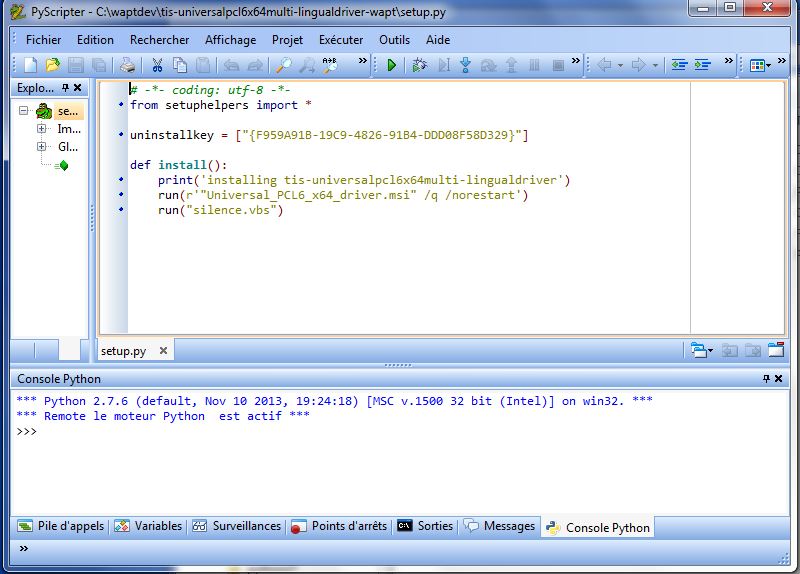Expand the debug toolbar overflow chevron
Image resolution: width=800 pixels, height=574 pixels.
pyautogui.click(x=576, y=61)
